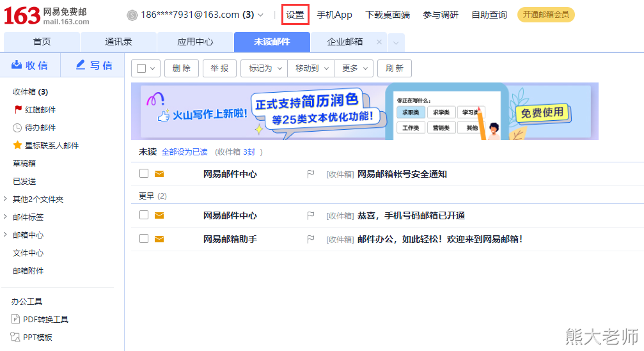Flag the 网易邮箱帐号安全通知 email
This screenshot has height=351, width=644.
[311, 174]
